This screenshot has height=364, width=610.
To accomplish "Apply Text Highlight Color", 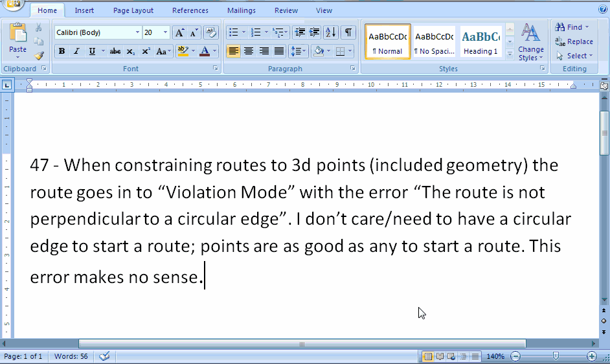I will click(x=183, y=51).
